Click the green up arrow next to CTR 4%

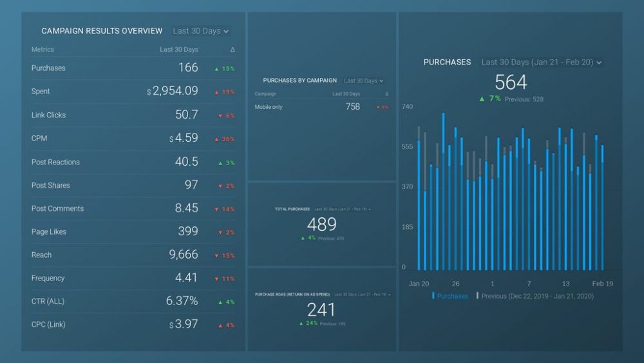(x=220, y=302)
